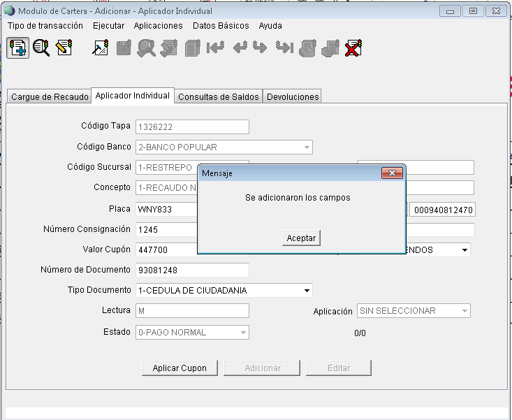The width and height of the screenshot is (512, 420).
Task: Switch to the Consultas de Saldos tab
Action: [219, 97]
